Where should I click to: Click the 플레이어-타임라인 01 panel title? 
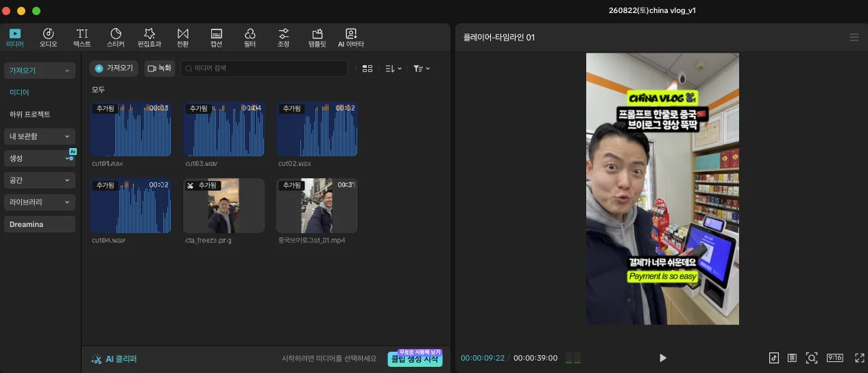pos(498,37)
